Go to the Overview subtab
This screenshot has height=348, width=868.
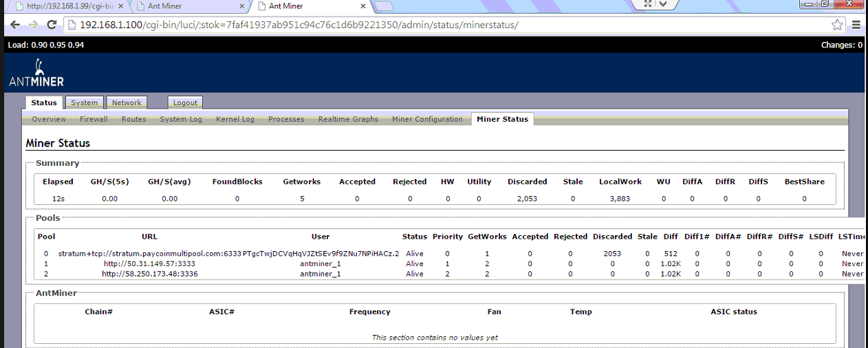49,119
